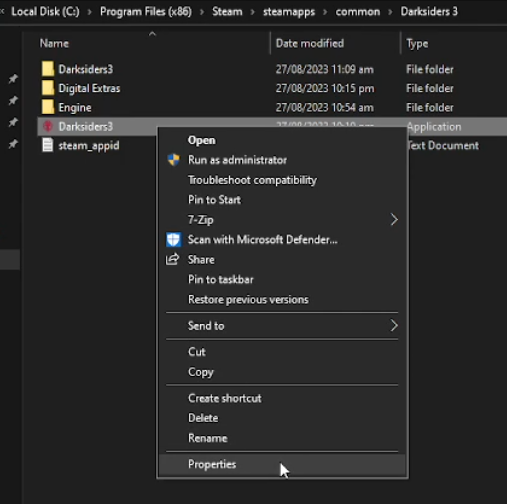Click the breadcrumb chevron after Local Disk (C:)
The image size is (507, 504).
tap(90, 12)
